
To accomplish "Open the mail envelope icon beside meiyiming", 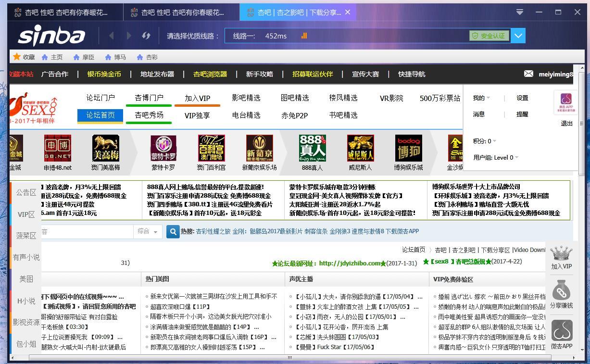I will coord(528,74).
